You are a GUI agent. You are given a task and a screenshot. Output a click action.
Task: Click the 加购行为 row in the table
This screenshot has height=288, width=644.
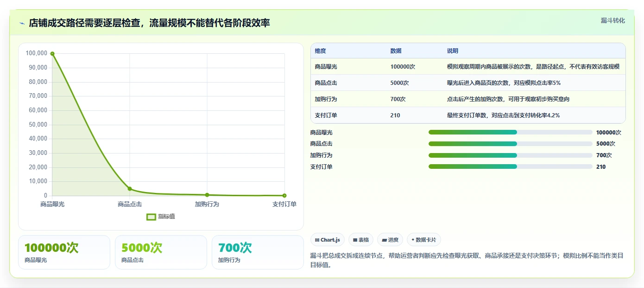point(468,99)
